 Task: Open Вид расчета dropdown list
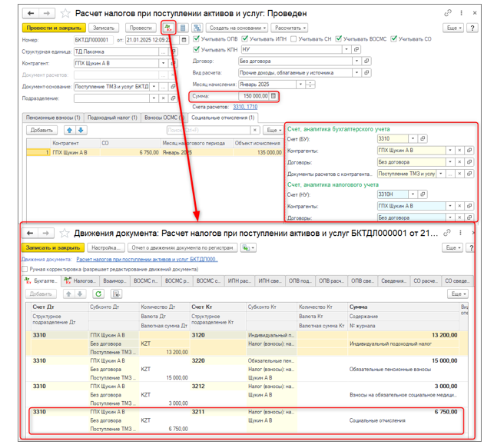click(x=356, y=72)
